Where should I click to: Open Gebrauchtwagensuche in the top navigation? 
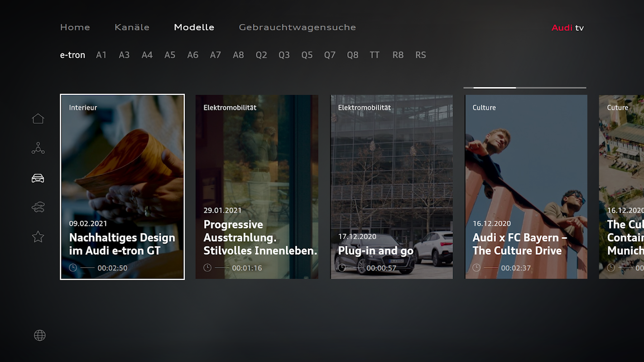click(x=298, y=27)
